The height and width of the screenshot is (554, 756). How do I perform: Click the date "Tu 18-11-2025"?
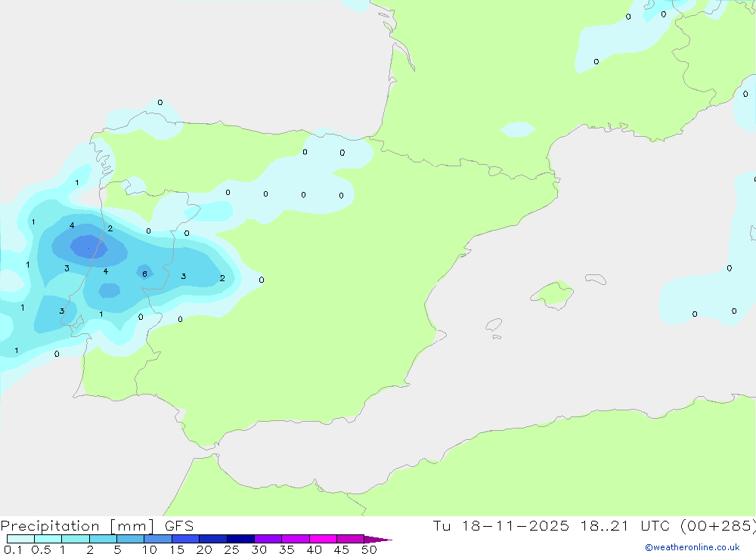(500, 525)
